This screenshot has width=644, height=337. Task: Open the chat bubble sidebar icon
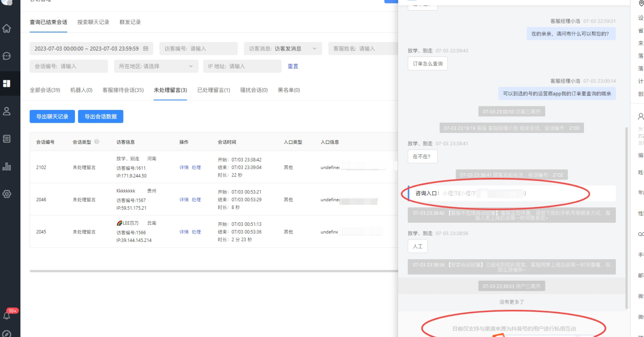coord(7,56)
